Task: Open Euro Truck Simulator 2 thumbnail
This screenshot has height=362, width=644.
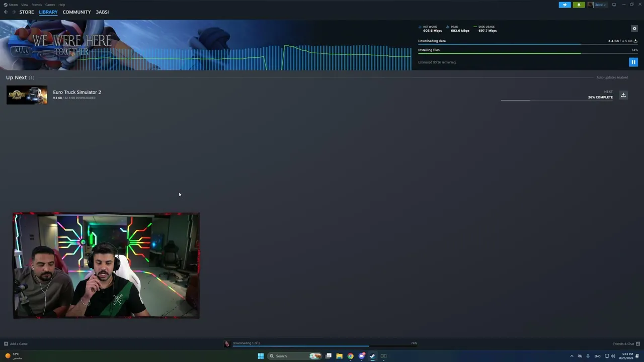Action: (27, 95)
